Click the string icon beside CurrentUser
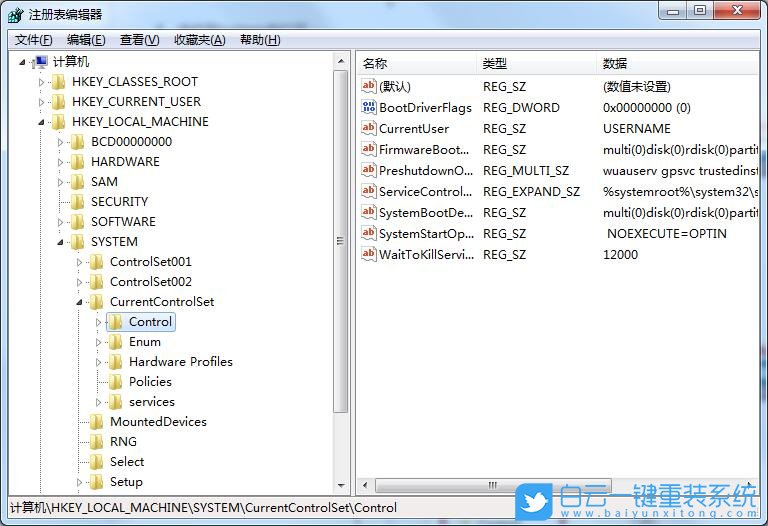 pos(368,128)
